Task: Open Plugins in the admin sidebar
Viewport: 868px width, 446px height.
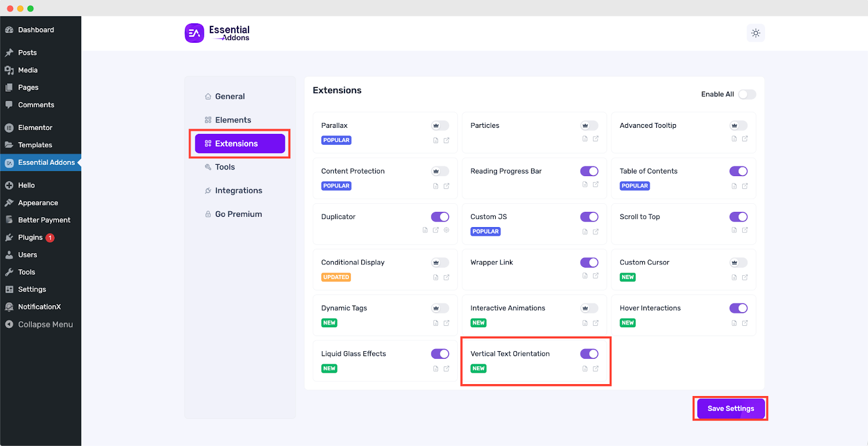Action: tap(30, 237)
